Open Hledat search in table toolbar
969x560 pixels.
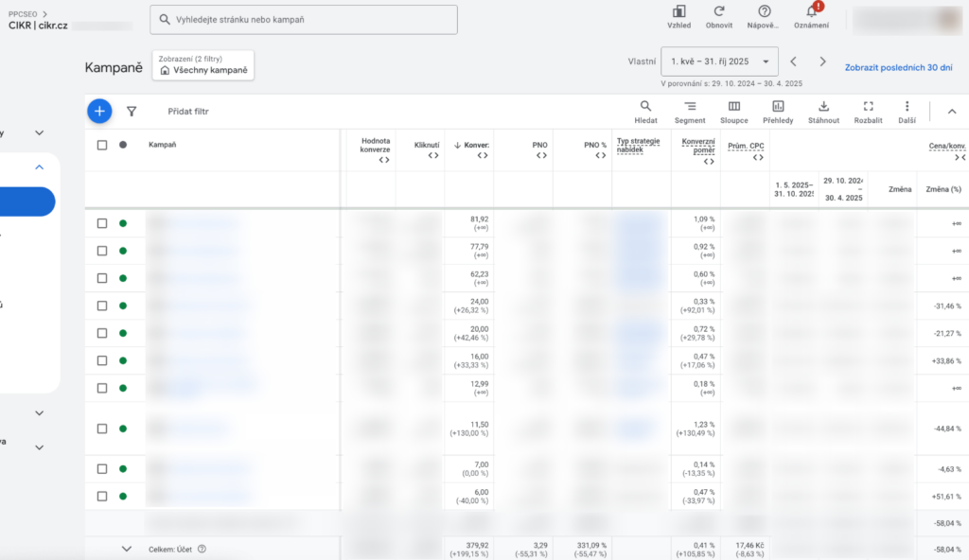point(645,112)
